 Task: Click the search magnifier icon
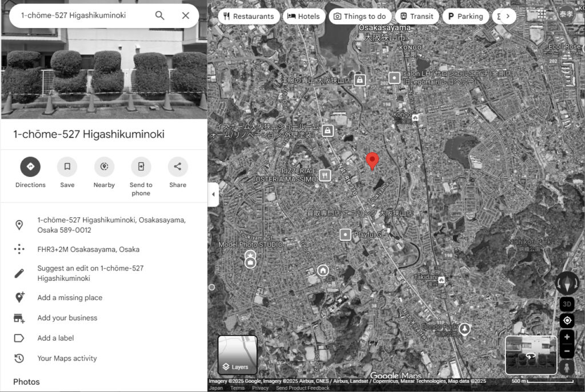(160, 15)
